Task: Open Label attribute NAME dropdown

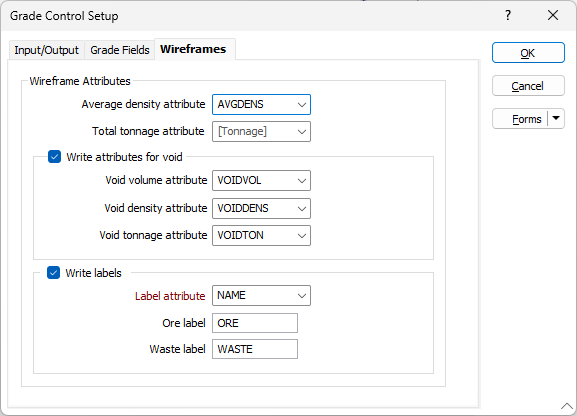Action: coord(261,296)
